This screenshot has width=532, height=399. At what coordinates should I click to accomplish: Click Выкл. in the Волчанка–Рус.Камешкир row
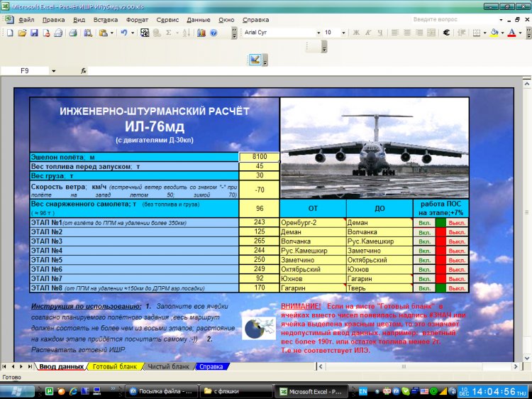click(457, 241)
